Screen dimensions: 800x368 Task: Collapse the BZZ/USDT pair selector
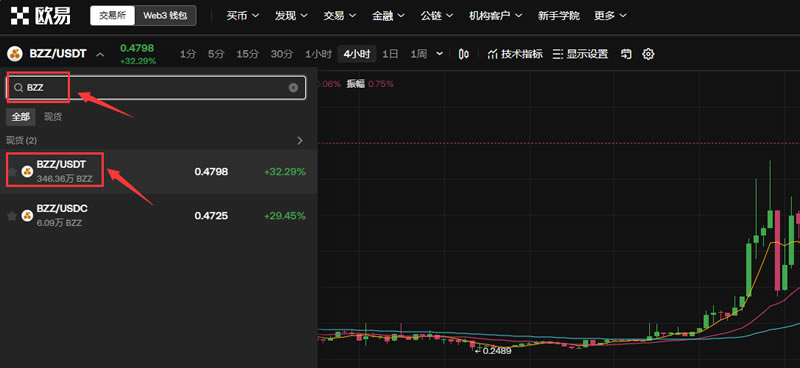101,54
